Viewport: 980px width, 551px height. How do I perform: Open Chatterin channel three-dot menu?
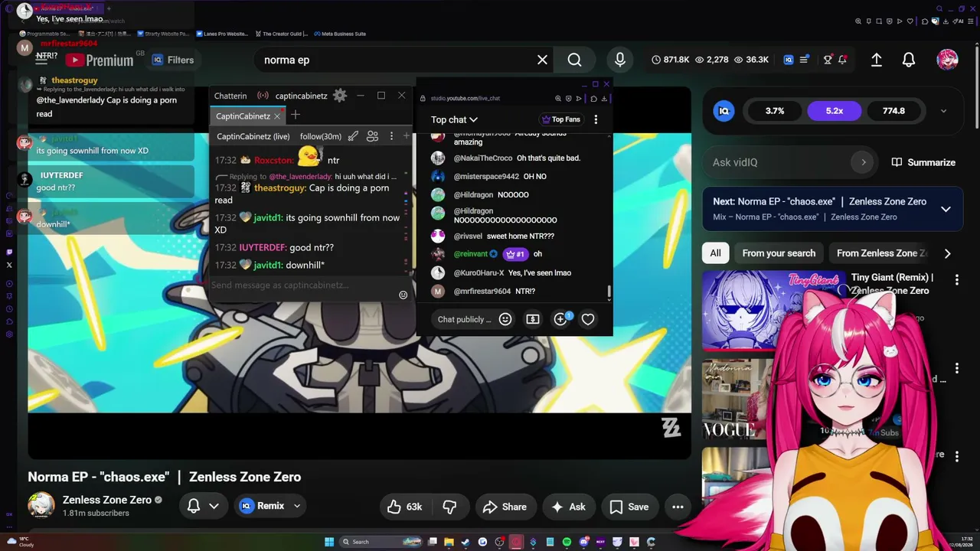391,136
